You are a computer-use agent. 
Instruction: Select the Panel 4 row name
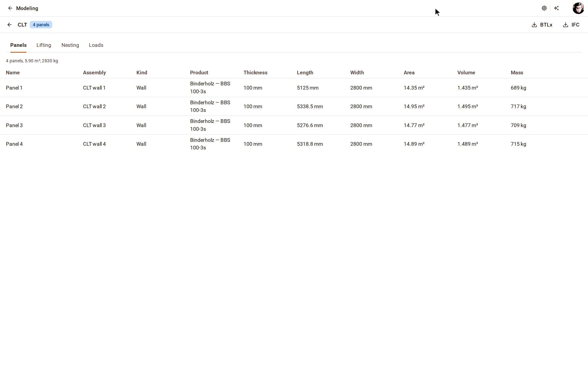tap(14, 144)
